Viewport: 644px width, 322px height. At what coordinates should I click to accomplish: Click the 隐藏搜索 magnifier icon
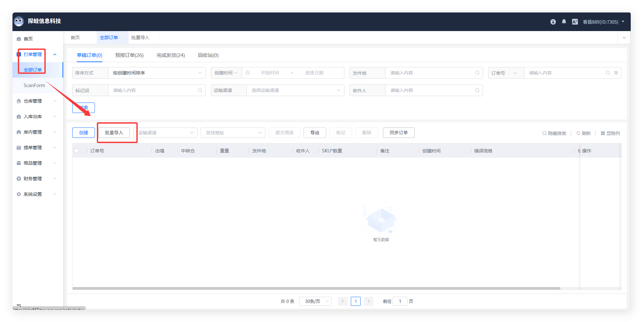pyautogui.click(x=545, y=133)
